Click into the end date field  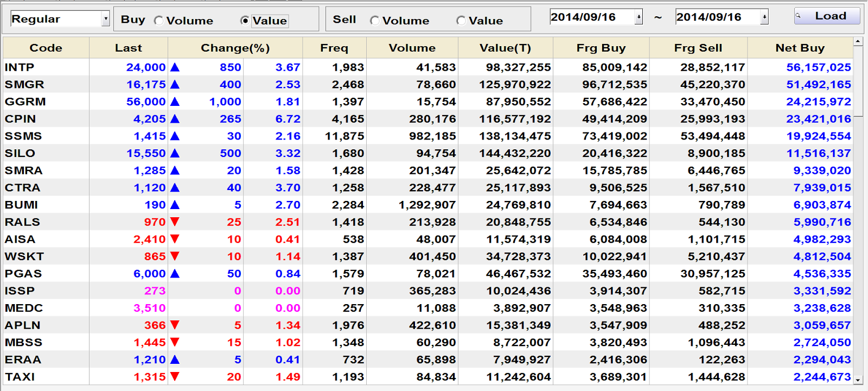click(718, 17)
